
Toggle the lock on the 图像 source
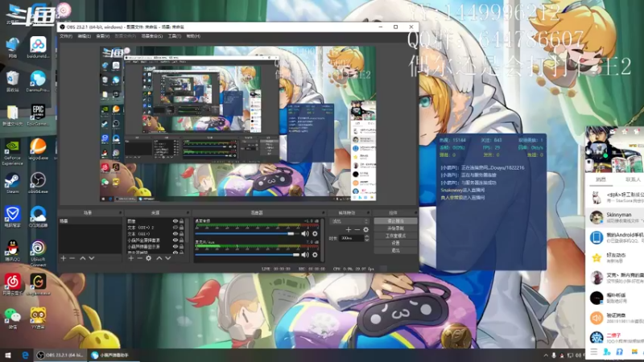tap(182, 221)
